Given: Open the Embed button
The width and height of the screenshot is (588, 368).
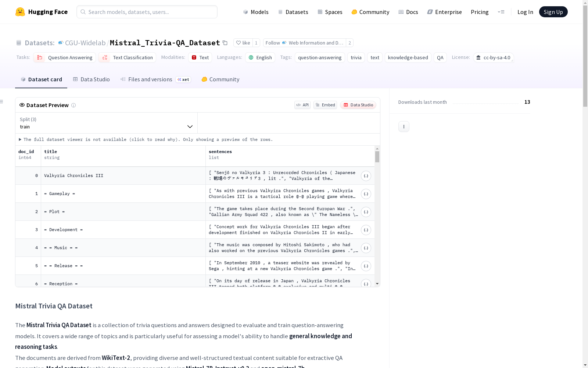Looking at the screenshot, I should [325, 105].
